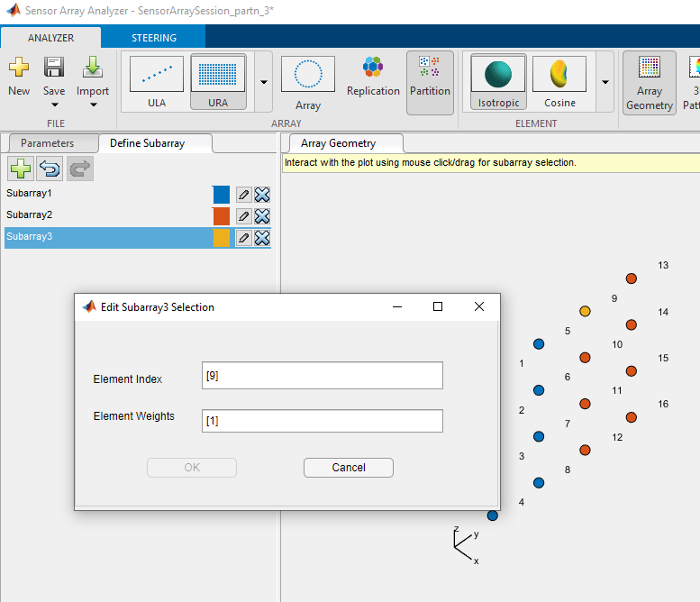Add a new subarray with green plus
700x602 pixels.
click(x=21, y=169)
